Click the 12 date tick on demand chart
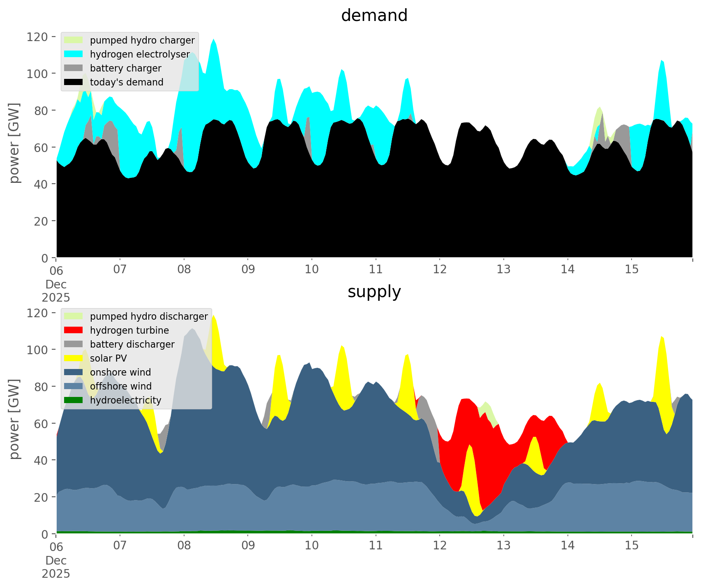Image resolution: width=701 pixels, height=588 pixels. (439, 270)
